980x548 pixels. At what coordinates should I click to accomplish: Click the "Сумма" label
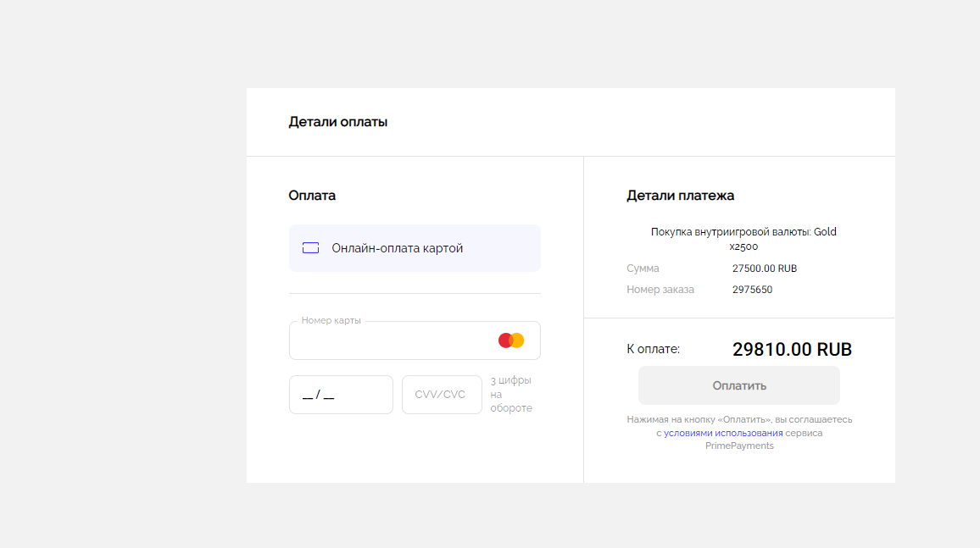pos(643,268)
